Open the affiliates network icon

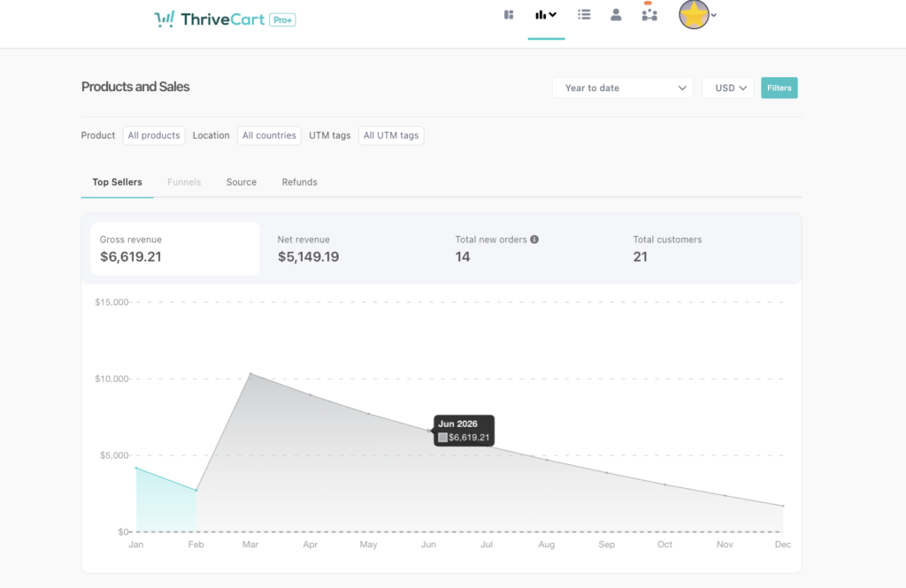click(x=649, y=15)
